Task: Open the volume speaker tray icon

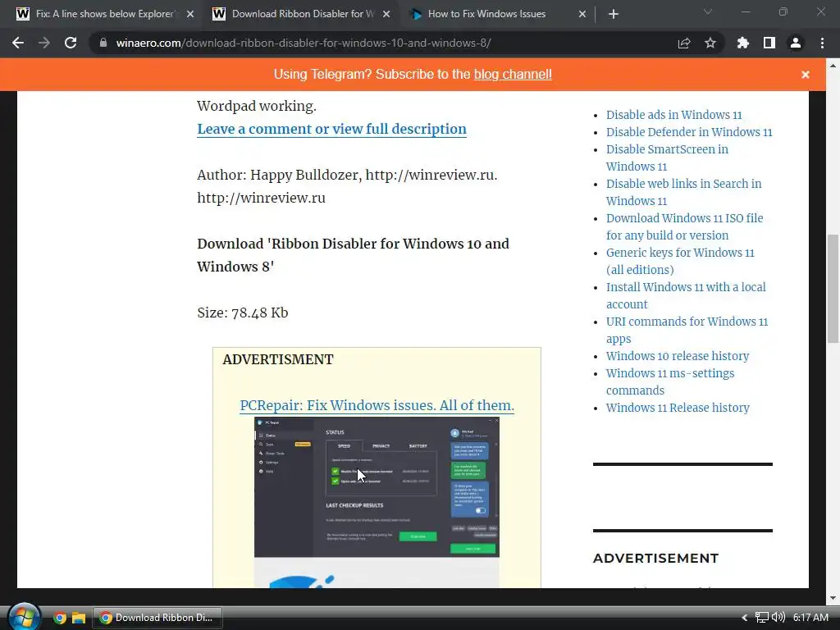Action: (778, 618)
